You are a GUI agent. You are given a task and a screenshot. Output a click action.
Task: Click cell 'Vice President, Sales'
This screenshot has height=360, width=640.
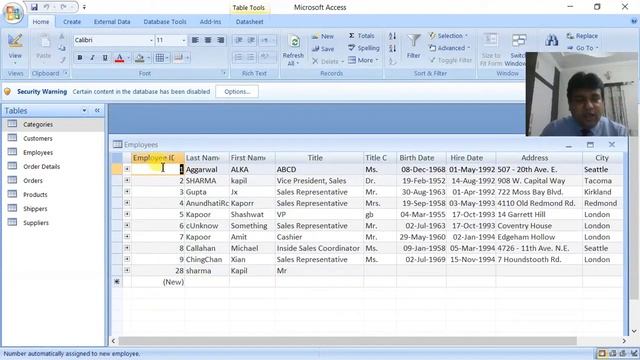tap(319, 180)
